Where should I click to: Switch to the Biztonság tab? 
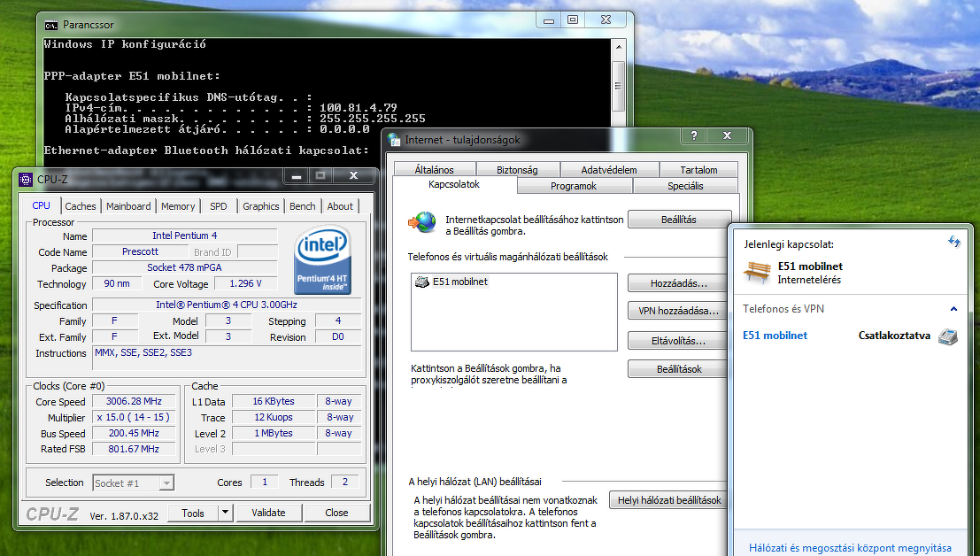[x=518, y=170]
